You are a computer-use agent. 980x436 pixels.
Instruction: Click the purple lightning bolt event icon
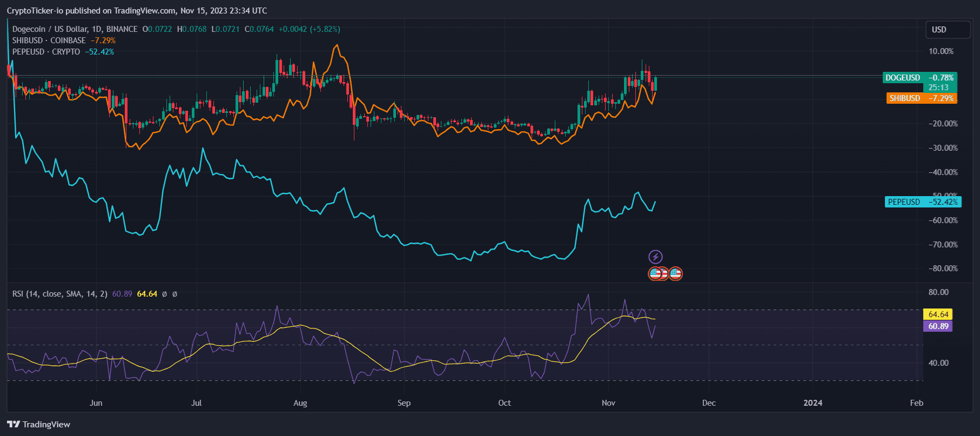tap(655, 257)
